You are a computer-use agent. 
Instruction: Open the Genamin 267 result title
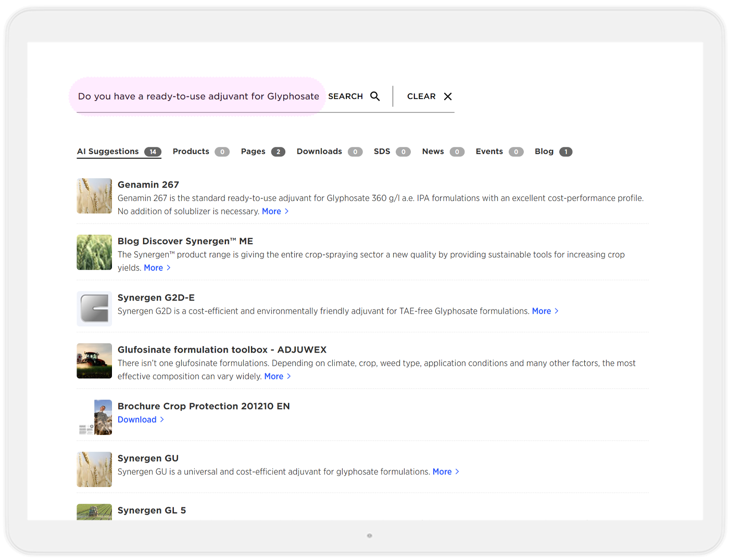click(148, 185)
